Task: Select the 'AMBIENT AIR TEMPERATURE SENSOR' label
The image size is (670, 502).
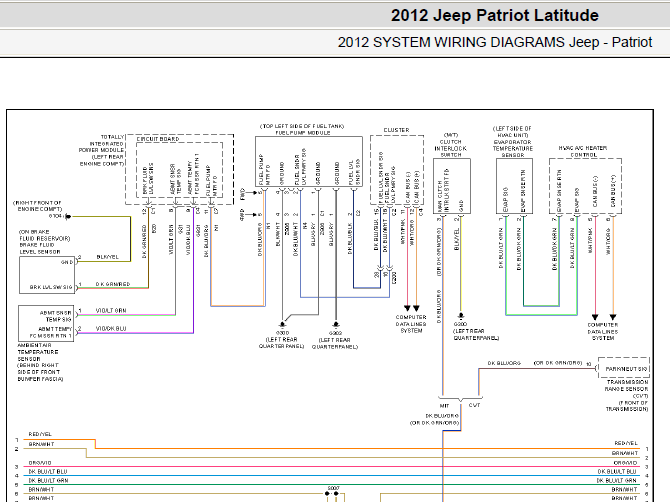Action: tap(38, 352)
